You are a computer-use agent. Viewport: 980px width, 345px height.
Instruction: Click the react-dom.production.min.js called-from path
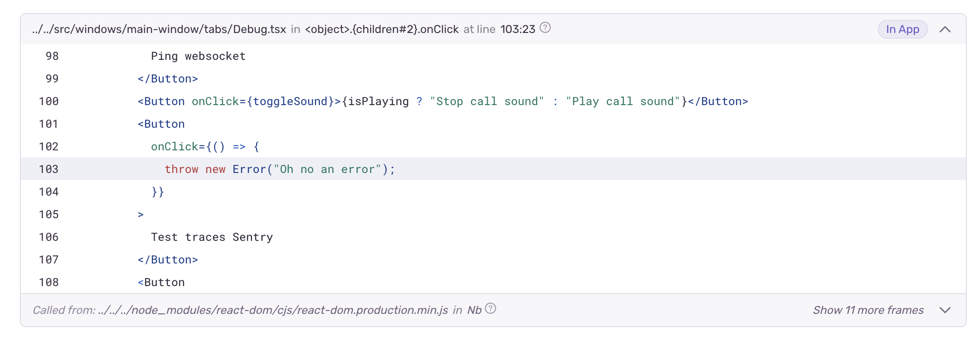pyautogui.click(x=273, y=310)
